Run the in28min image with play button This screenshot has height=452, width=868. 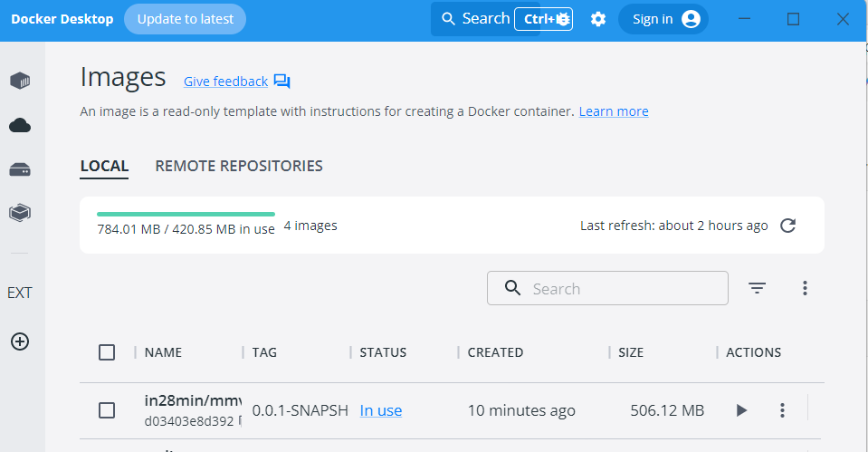[741, 410]
